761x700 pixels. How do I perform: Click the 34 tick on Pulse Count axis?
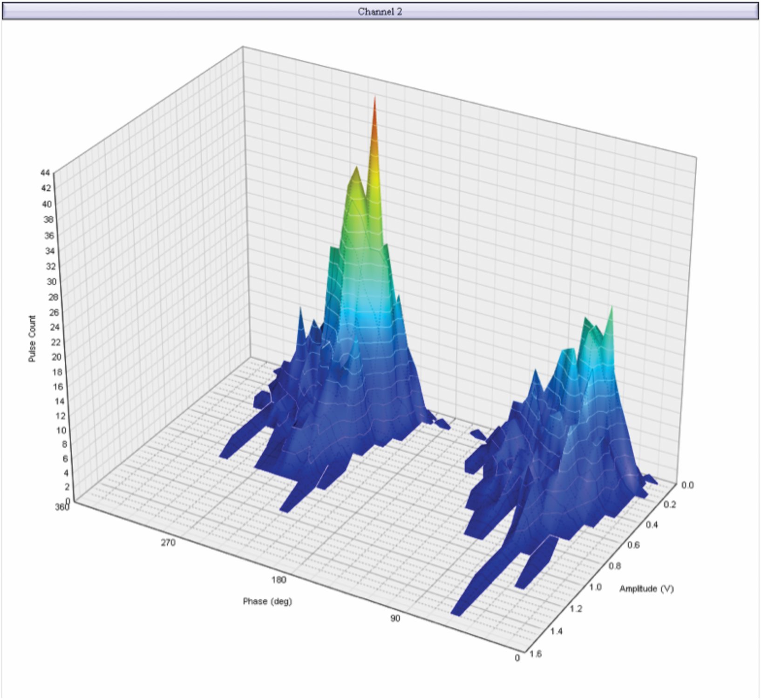point(50,250)
